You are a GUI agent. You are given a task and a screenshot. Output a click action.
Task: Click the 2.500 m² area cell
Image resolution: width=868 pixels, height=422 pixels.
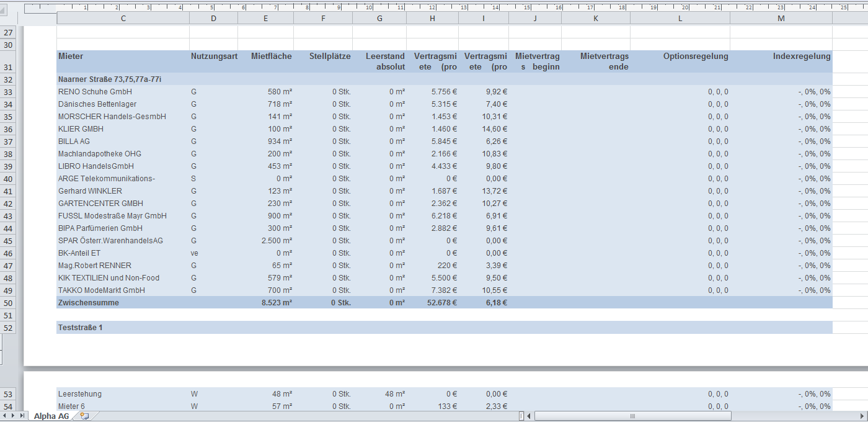point(265,241)
